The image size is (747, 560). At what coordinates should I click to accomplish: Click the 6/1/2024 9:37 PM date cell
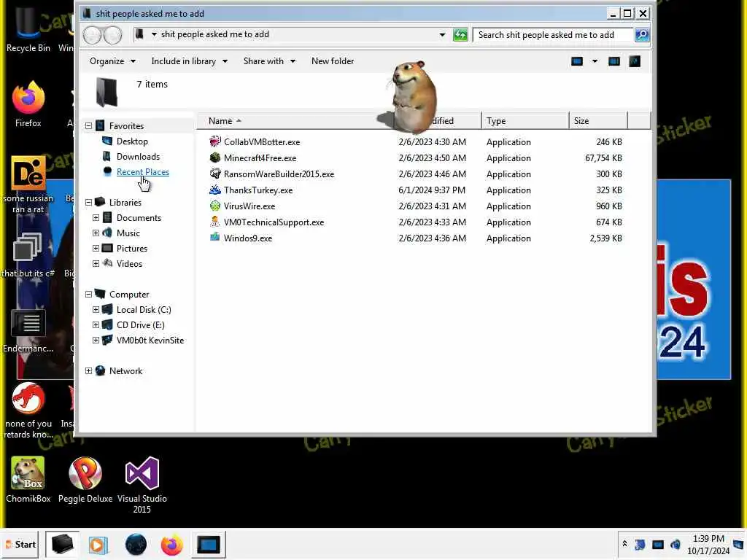click(432, 190)
